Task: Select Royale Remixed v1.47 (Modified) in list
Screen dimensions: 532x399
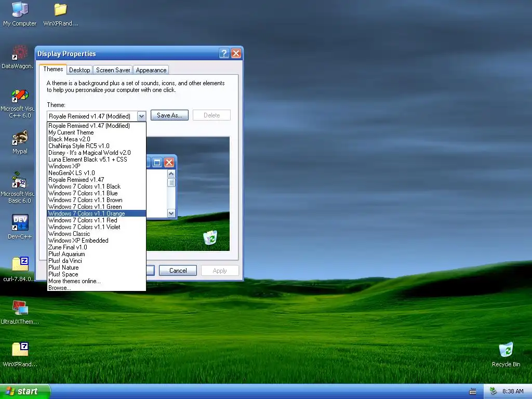Action: pos(96,126)
